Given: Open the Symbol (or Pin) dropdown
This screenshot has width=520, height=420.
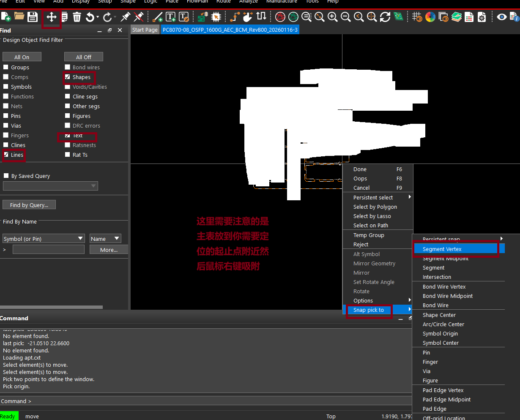Looking at the screenshot, I should click(44, 239).
